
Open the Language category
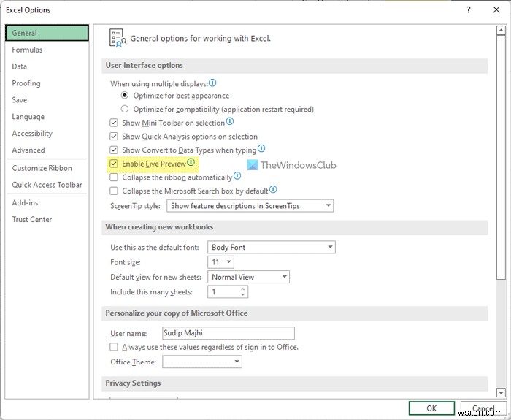(x=47, y=117)
